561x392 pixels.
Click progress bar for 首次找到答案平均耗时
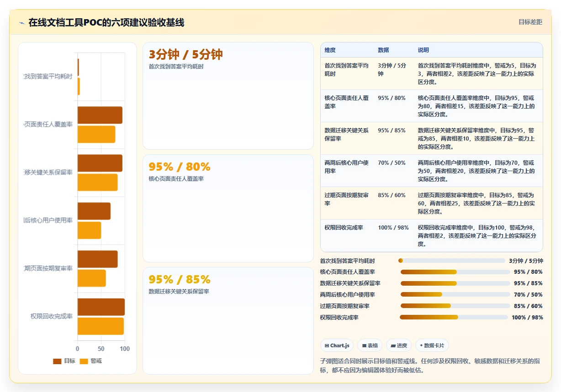click(451, 261)
